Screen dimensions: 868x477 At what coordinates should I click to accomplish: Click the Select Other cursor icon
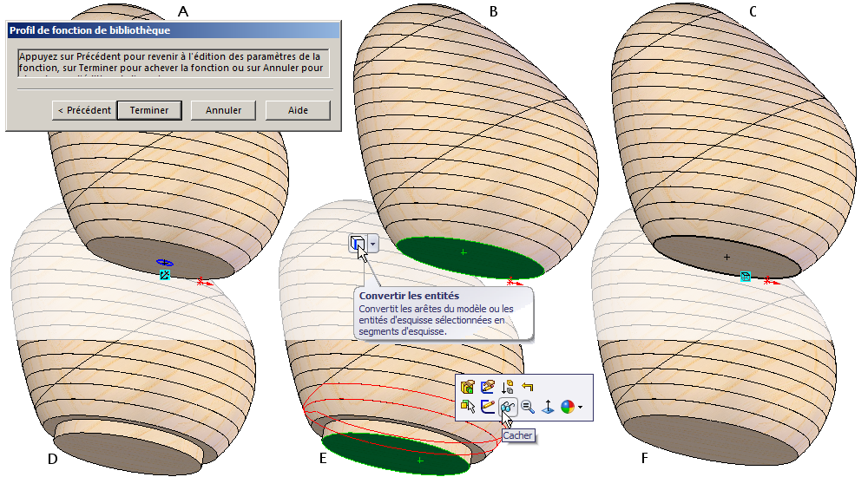point(468,408)
